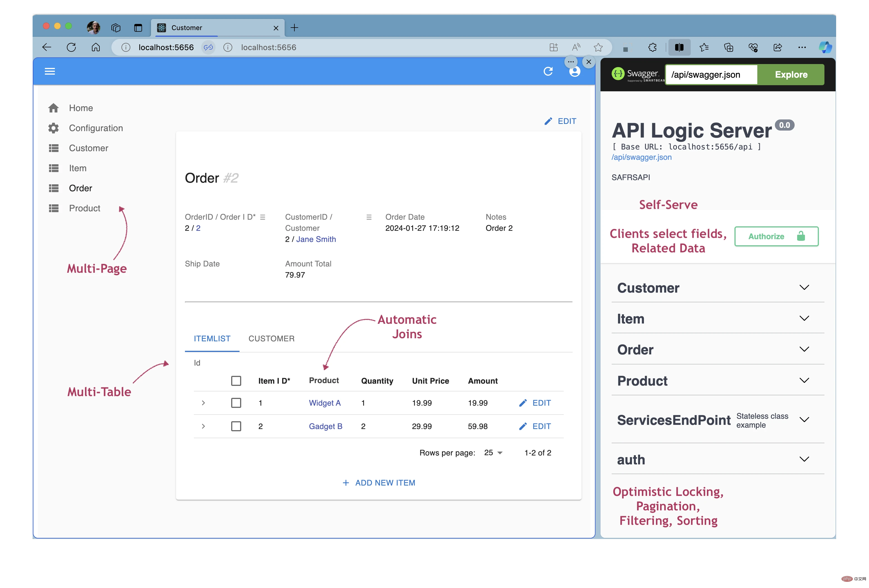The image size is (869, 588).
Task: Open the user profile account icon
Action: tap(575, 71)
